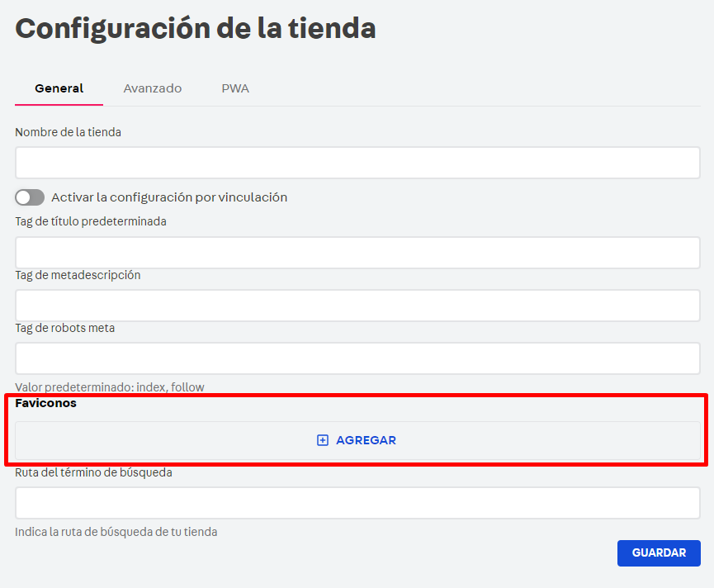Screen dimensions: 714x588
Task: Select the PWA tab
Action: coord(235,88)
